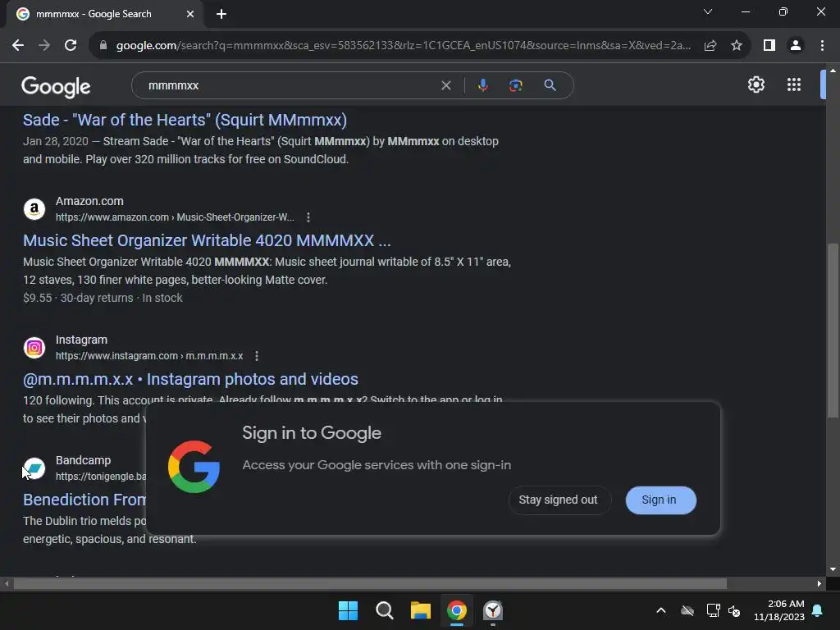Click the taskbar network icon
840x630 pixels.
point(713,610)
